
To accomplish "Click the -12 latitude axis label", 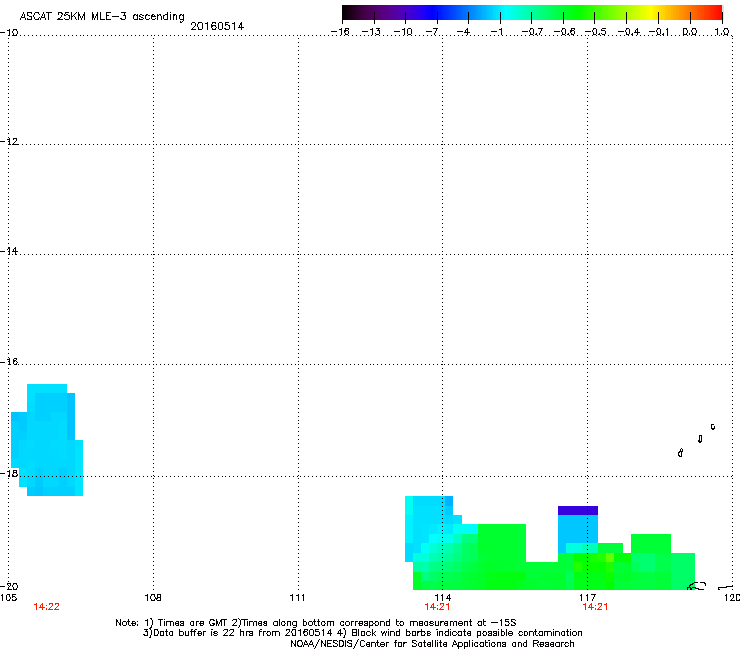I will (x=9, y=142).
